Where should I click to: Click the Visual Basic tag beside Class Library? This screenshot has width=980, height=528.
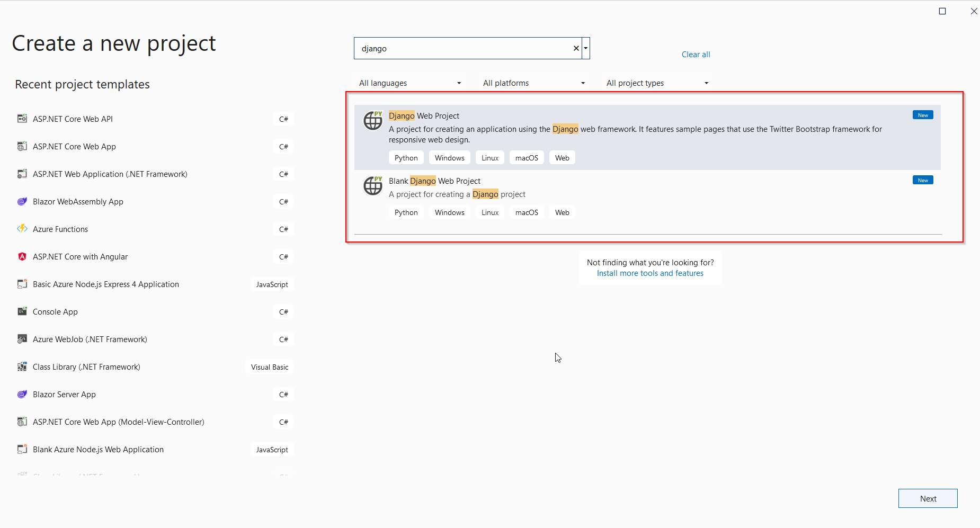coord(270,367)
